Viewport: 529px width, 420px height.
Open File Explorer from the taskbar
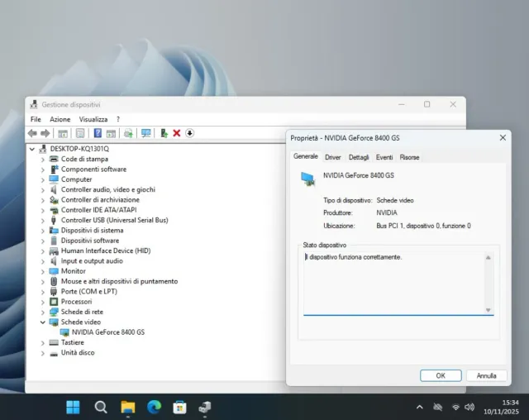coord(128,407)
